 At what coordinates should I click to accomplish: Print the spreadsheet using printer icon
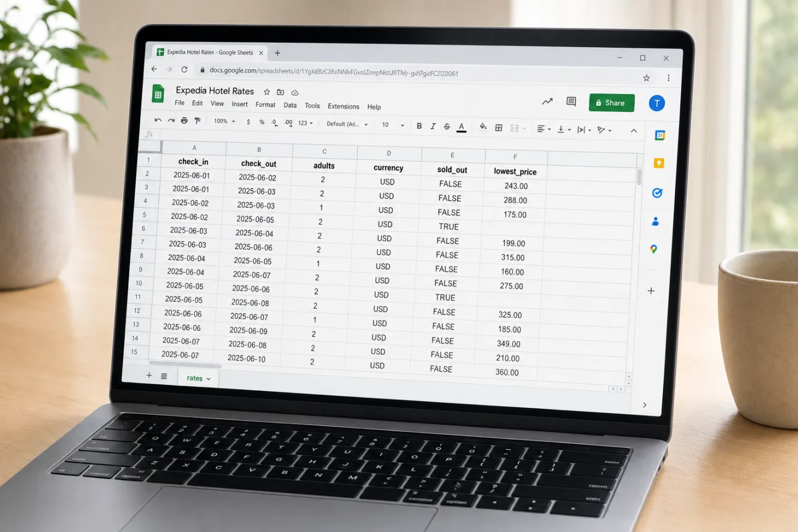click(184, 120)
